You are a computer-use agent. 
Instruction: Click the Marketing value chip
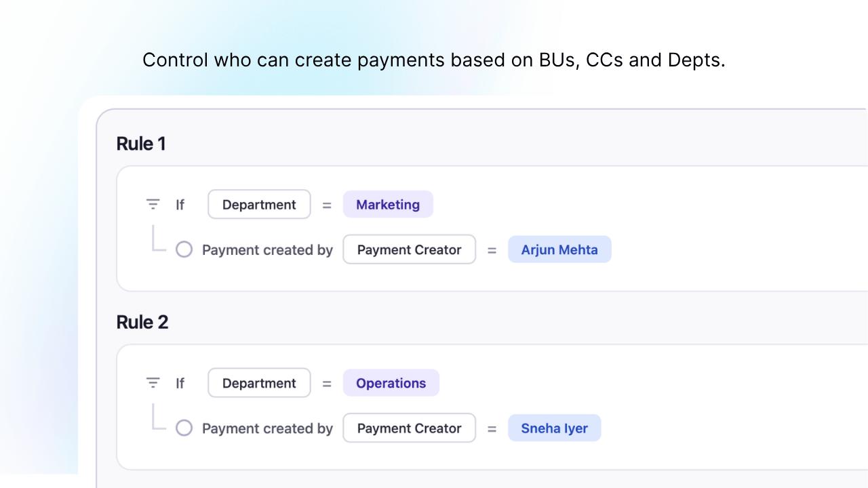pos(388,204)
